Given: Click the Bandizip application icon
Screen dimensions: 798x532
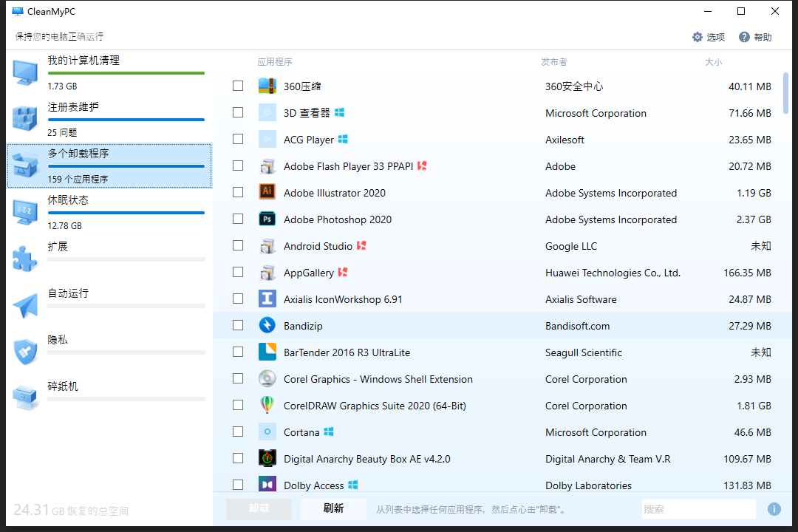Looking at the screenshot, I should pos(267,325).
